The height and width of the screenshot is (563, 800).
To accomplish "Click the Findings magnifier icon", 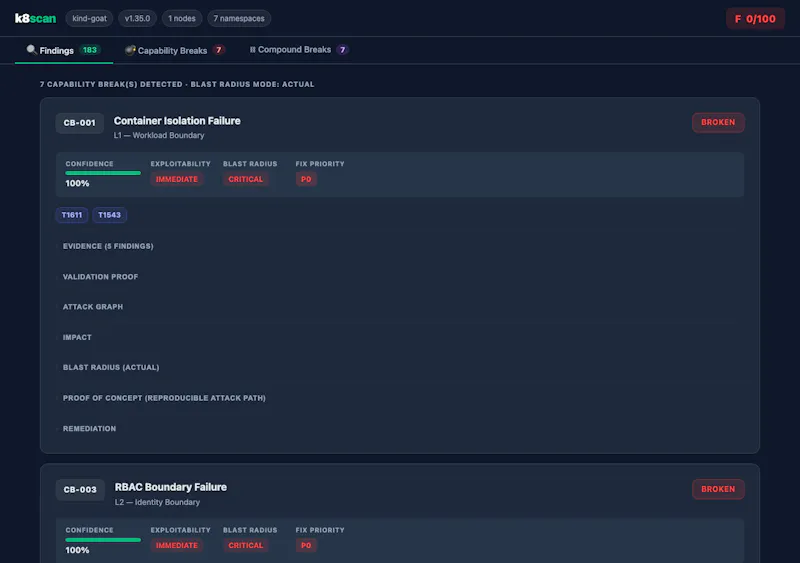I will 31,50.
